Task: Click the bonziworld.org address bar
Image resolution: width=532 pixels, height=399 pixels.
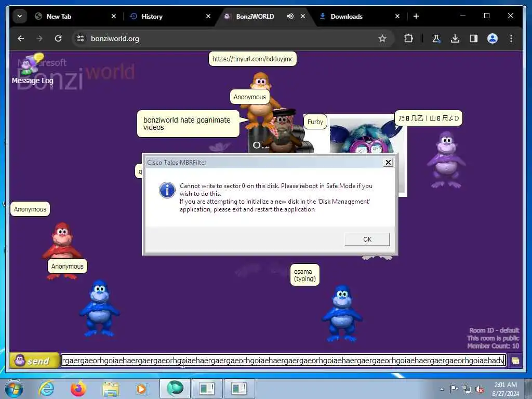Action: click(232, 38)
